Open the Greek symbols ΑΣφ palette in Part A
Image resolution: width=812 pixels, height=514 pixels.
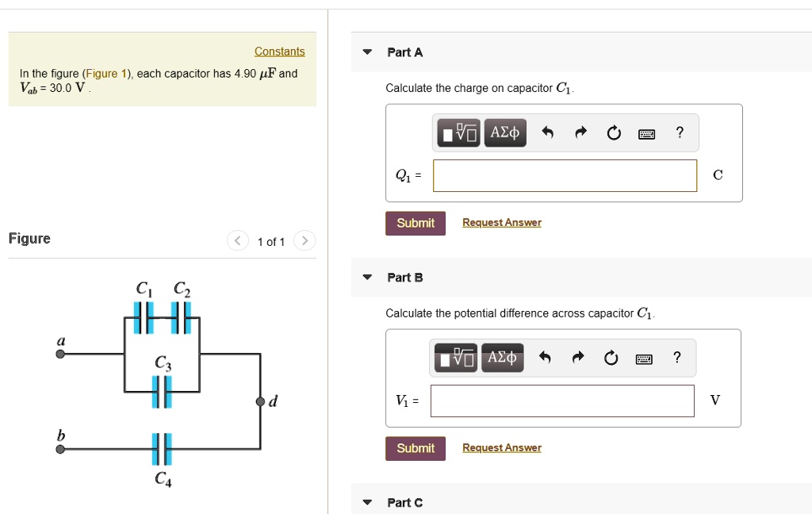click(x=505, y=132)
